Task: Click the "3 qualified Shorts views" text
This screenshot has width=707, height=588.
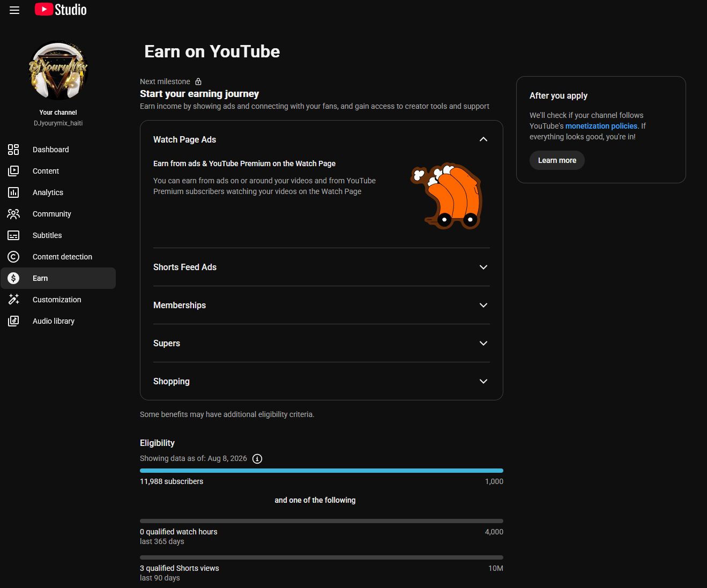Action: click(x=180, y=568)
